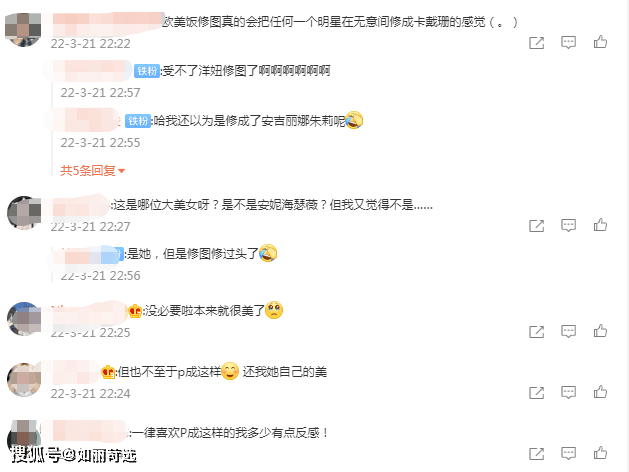Share the comment posted at 22:24
The height and width of the screenshot is (472, 629).
[537, 392]
